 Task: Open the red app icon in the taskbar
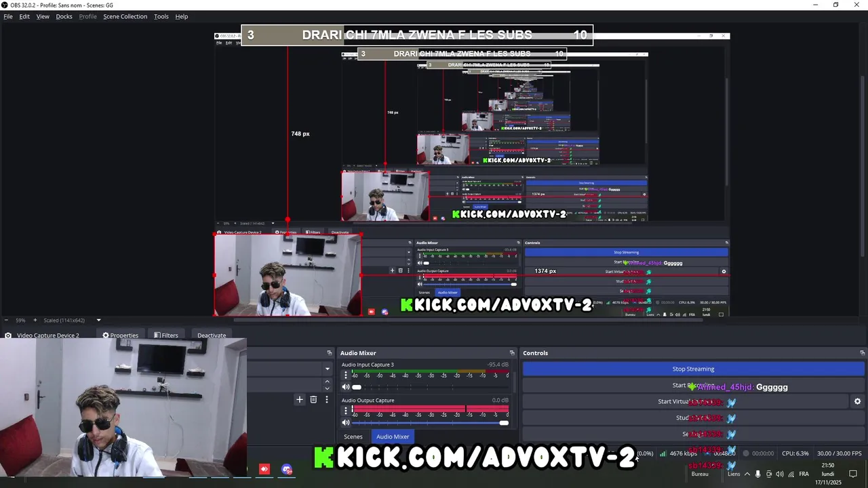264,469
